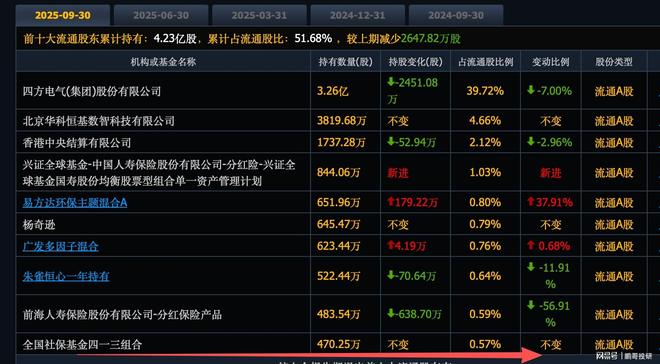Click the 522.44万 holding amount
This screenshot has height=364, width=660.
point(339,276)
